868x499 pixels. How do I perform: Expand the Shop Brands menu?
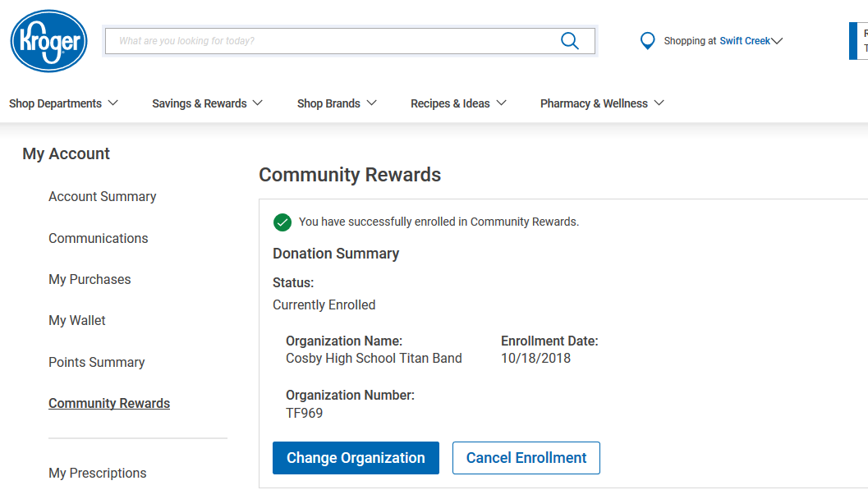pos(337,103)
